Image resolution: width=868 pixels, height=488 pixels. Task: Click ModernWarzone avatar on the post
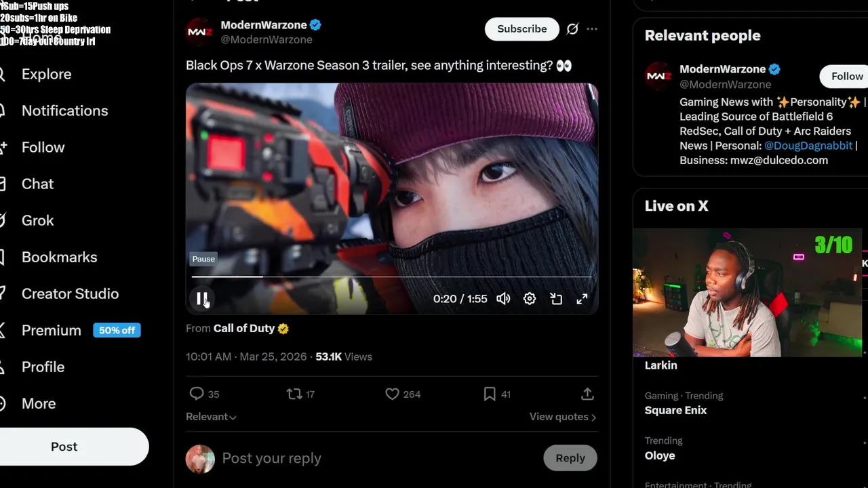point(200,32)
